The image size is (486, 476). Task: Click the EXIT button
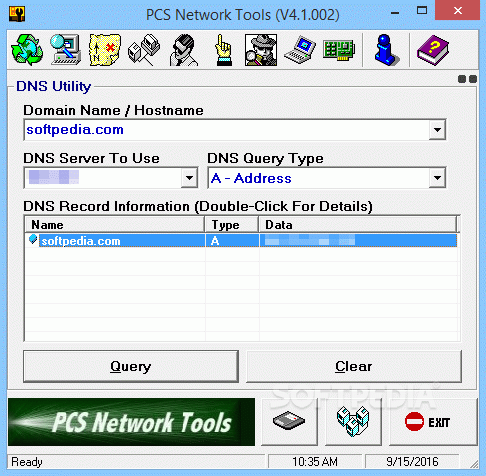(433, 422)
